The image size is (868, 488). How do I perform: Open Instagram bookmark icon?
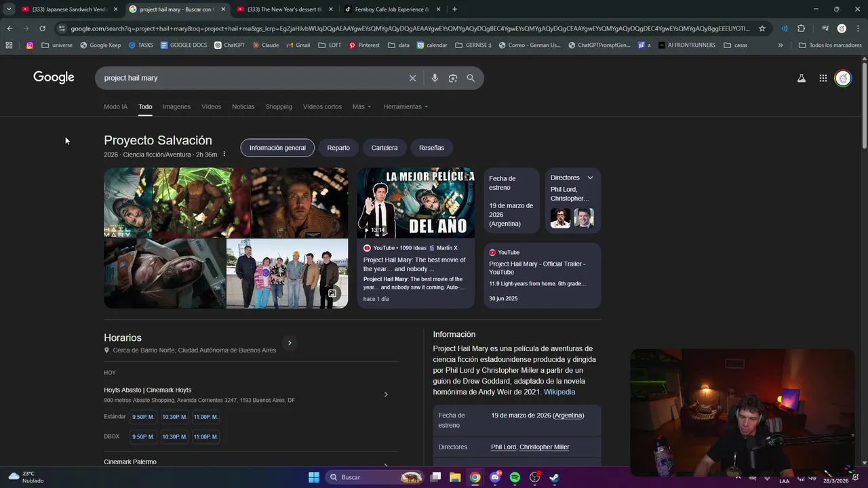click(30, 45)
